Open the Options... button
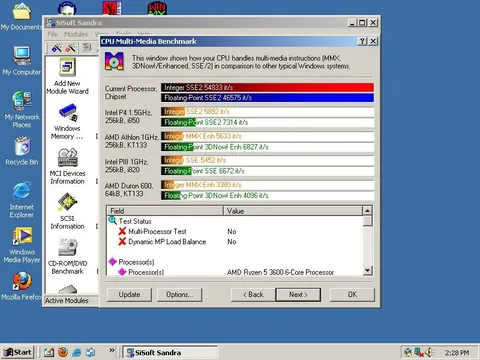480x360 pixels. click(180, 295)
